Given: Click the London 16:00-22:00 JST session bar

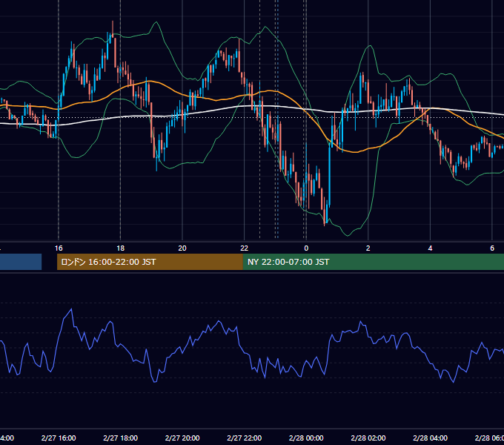Looking at the screenshot, I should tap(150, 262).
